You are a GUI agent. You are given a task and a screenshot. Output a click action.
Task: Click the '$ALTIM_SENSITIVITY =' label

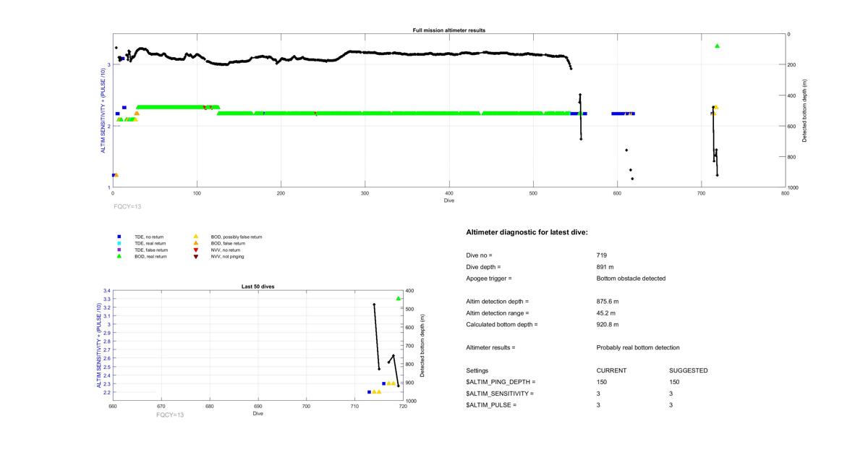click(x=500, y=394)
